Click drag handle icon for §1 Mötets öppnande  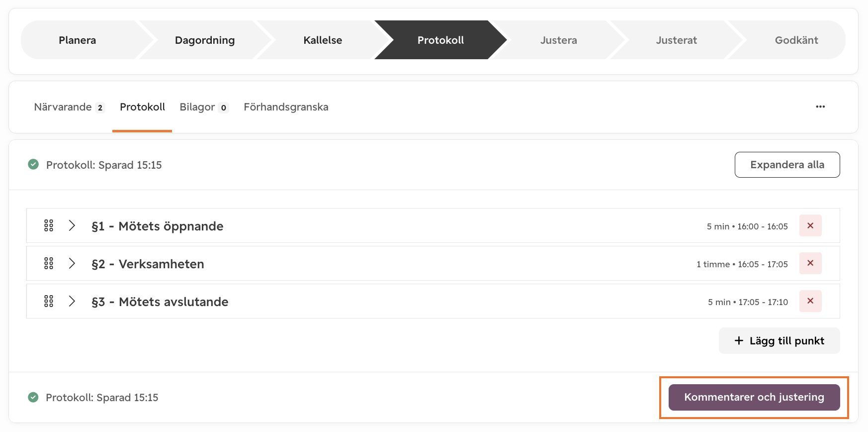point(49,225)
